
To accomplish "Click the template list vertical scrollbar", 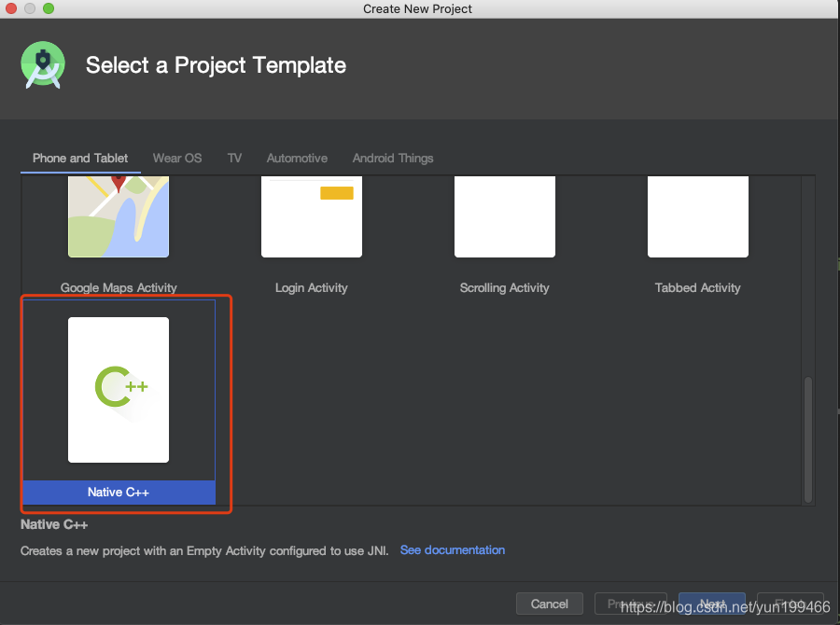I will tap(808, 439).
